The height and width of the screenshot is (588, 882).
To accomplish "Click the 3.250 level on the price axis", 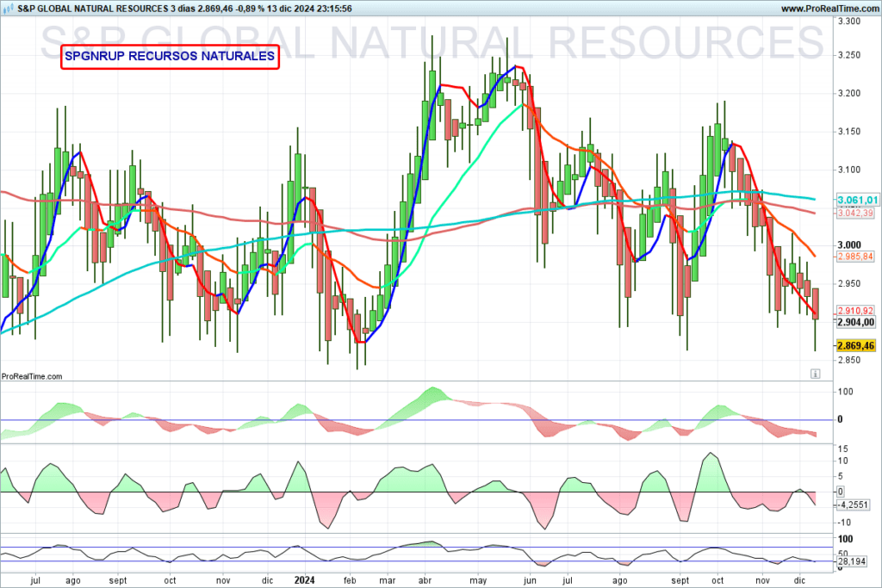I will [x=849, y=55].
